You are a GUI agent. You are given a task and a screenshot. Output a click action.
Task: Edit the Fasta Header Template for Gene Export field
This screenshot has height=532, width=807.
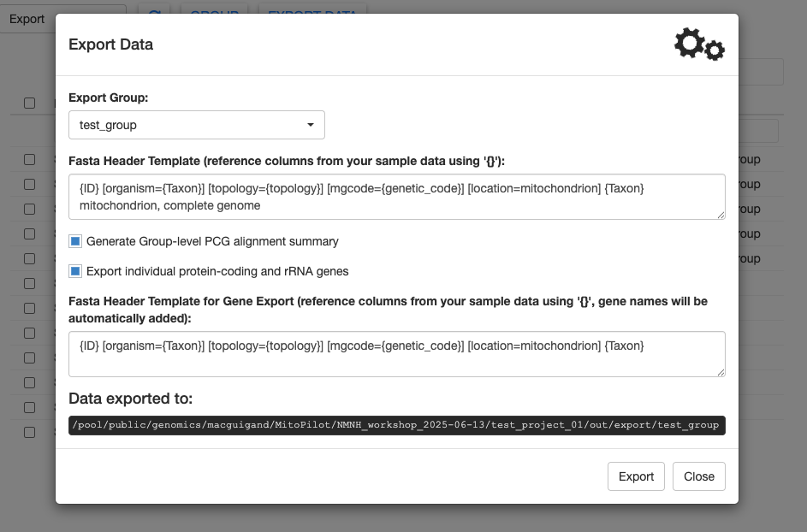point(397,354)
